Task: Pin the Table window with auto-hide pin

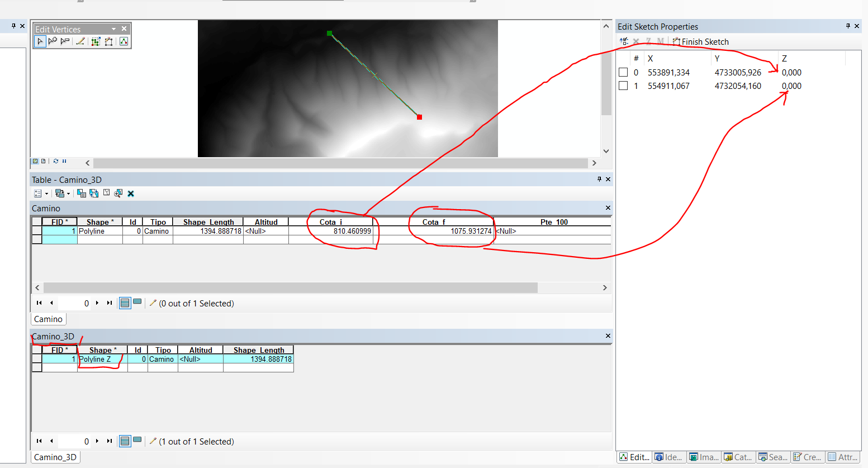Action: pyautogui.click(x=599, y=179)
